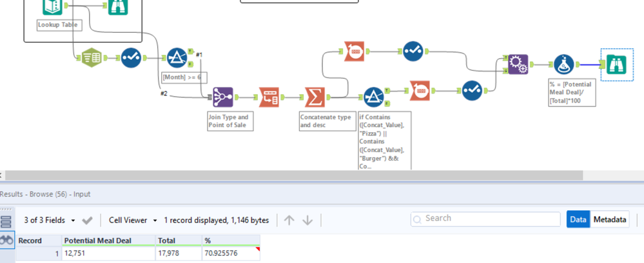Click the up arrow previous record button
644x263 pixels.
[289, 220]
